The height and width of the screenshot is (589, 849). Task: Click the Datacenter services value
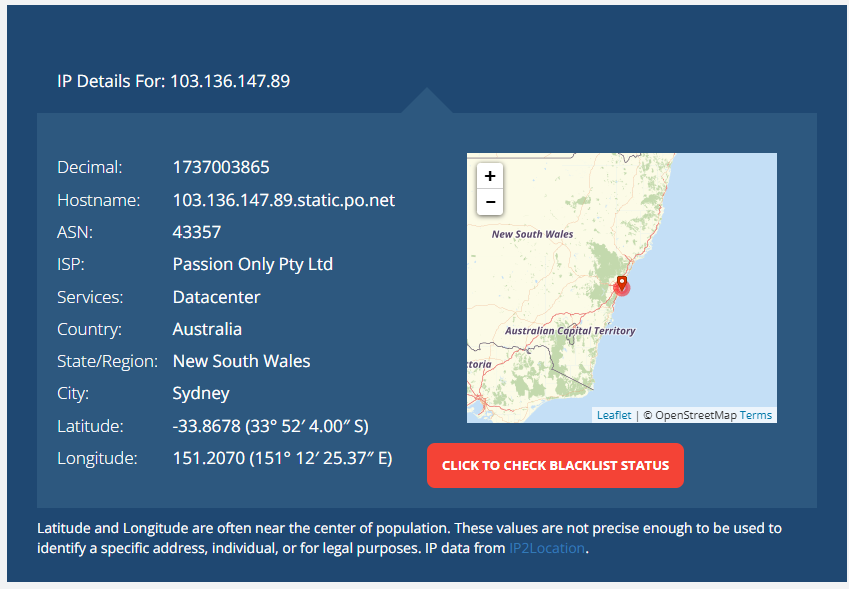pos(216,297)
